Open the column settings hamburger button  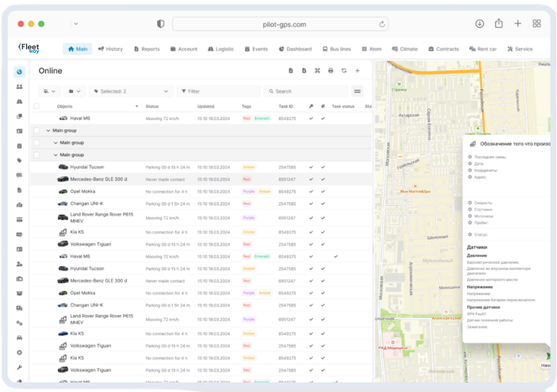pos(357,91)
